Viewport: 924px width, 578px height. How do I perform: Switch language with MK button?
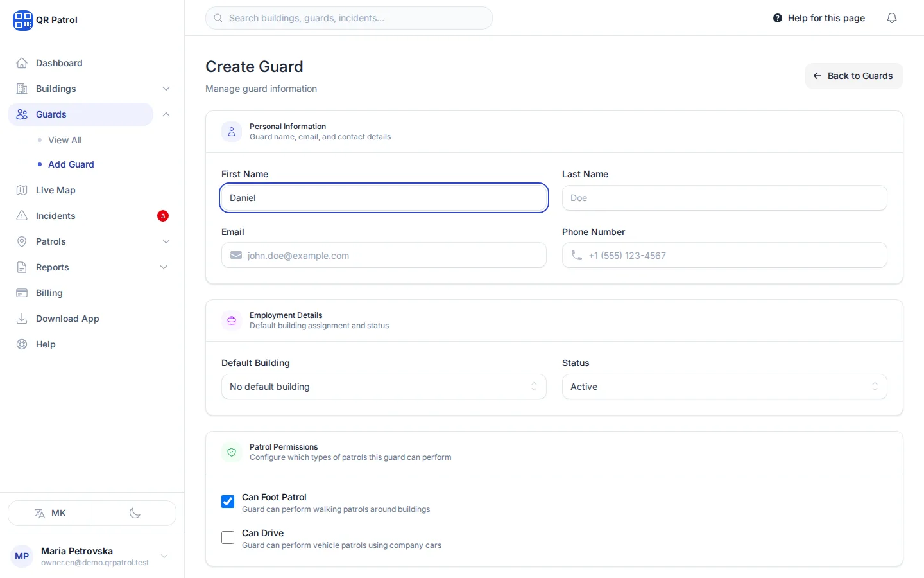50,513
